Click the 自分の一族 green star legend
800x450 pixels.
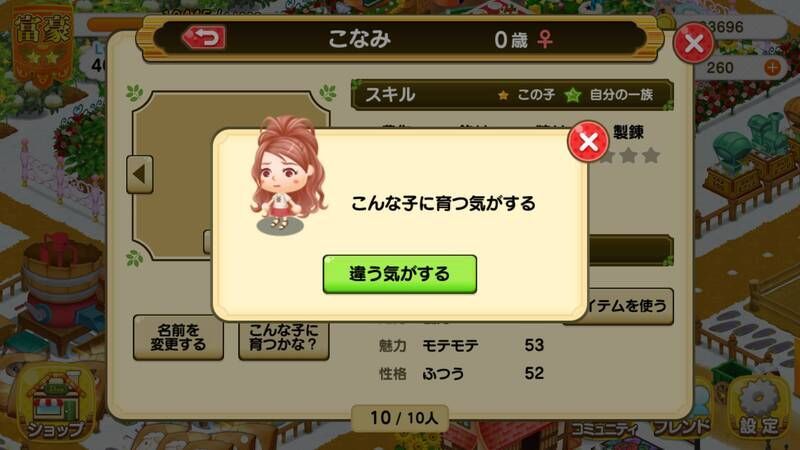610,95
